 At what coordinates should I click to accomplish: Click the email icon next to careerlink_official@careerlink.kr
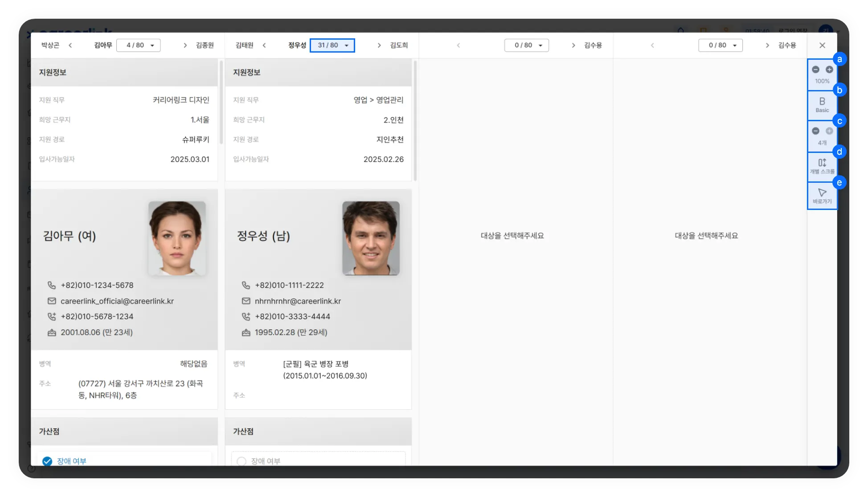[52, 301]
